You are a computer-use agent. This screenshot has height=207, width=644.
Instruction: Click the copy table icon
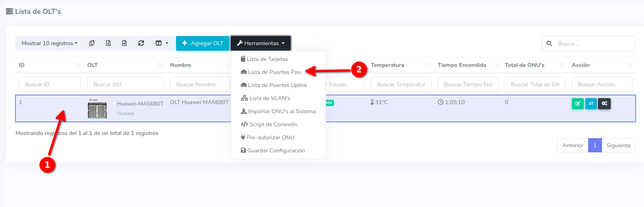tap(92, 43)
